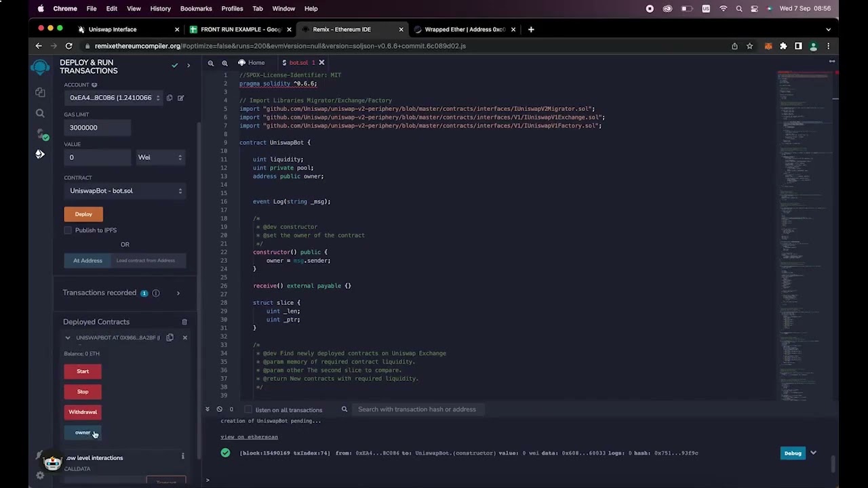Viewport: 868px width, 488px height.
Task: Zoom out the editor font
Action: pos(211,62)
